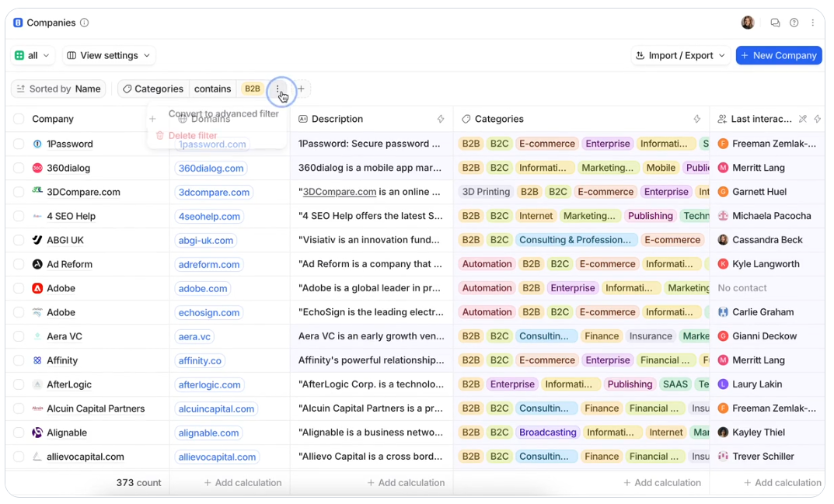Click Carlie Graham contact avatar
Screen dimensions: 834x504
723,313
